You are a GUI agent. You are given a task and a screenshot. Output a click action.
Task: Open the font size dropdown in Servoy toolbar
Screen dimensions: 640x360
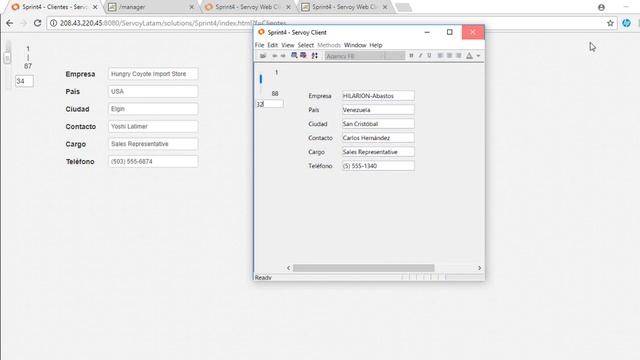coord(395,56)
